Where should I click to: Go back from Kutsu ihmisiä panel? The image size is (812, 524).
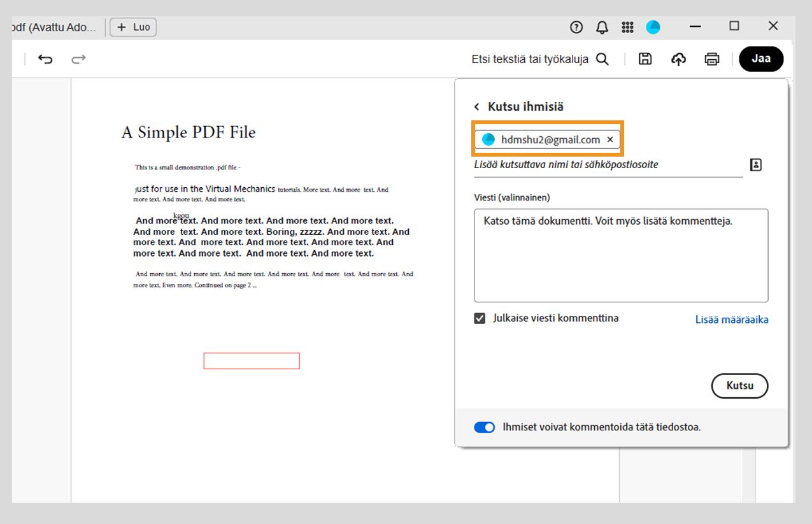click(x=475, y=106)
